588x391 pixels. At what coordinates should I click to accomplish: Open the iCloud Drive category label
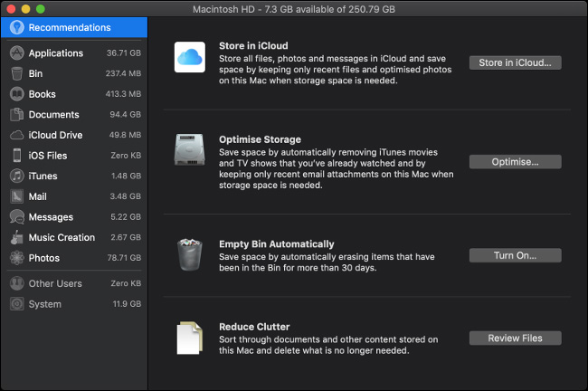click(x=55, y=135)
